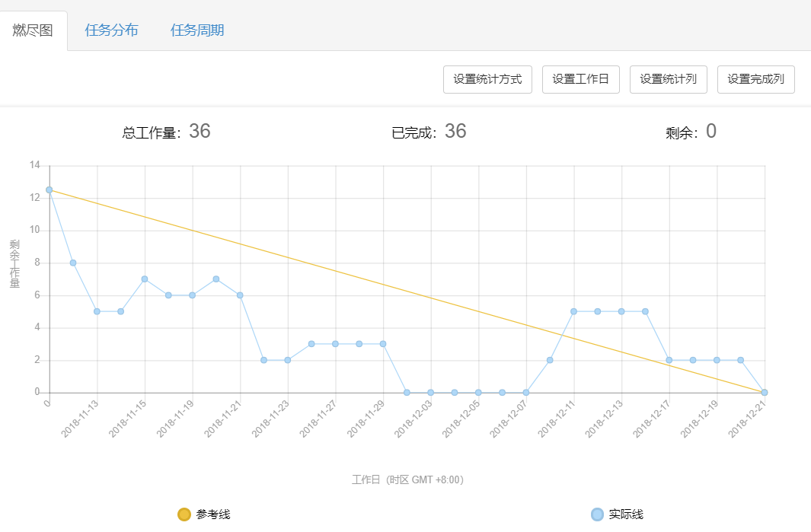Click the 设置工作日 button
Viewport: 811px width, 532px height.
tap(580, 79)
